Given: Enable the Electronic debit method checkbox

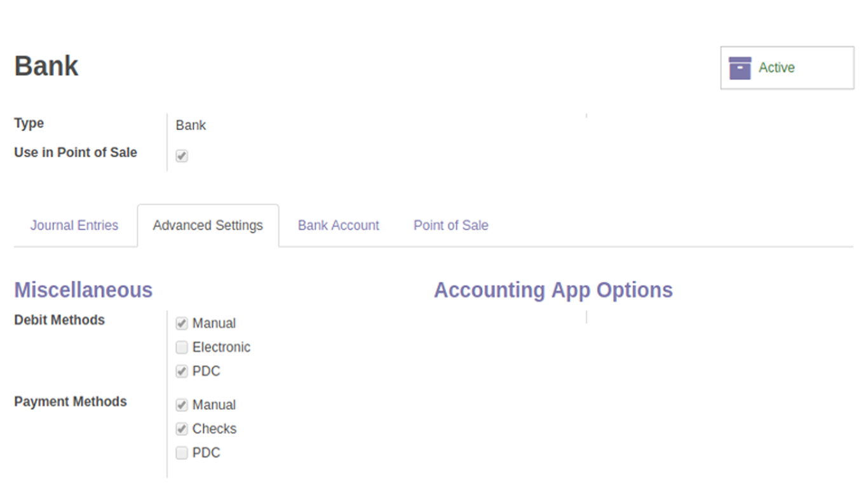Looking at the screenshot, I should [x=182, y=348].
